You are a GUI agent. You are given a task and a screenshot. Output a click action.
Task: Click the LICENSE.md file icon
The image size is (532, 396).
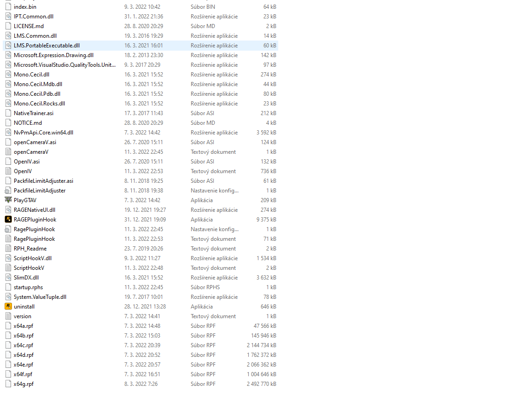(x=8, y=26)
